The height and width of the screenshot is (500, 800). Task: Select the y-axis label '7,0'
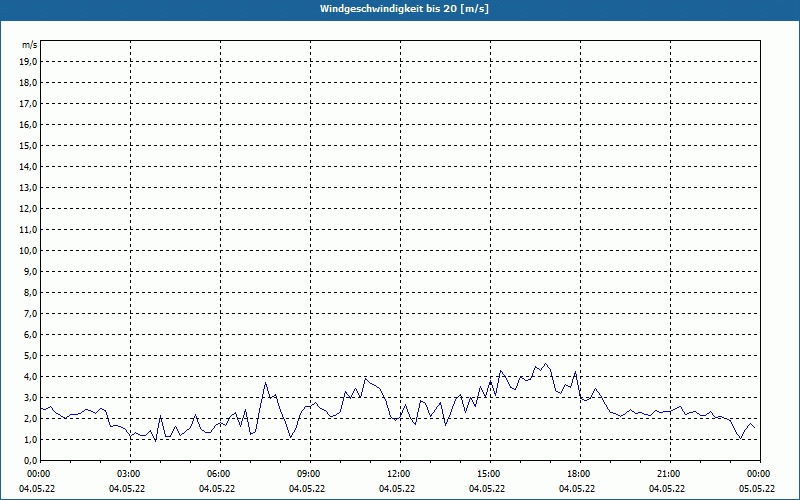pos(31,314)
